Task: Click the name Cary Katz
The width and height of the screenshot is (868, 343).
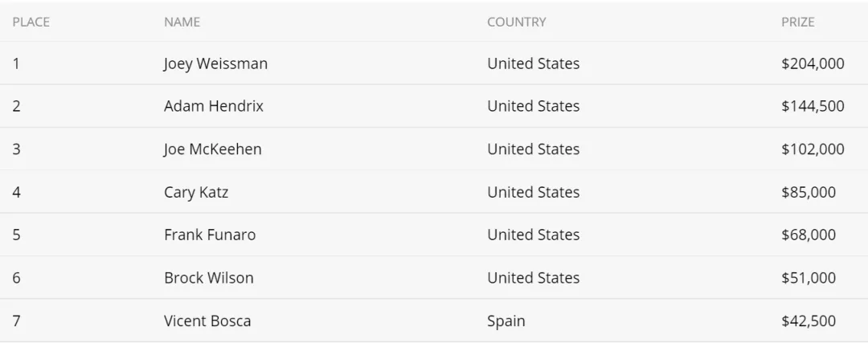Action: tap(196, 193)
